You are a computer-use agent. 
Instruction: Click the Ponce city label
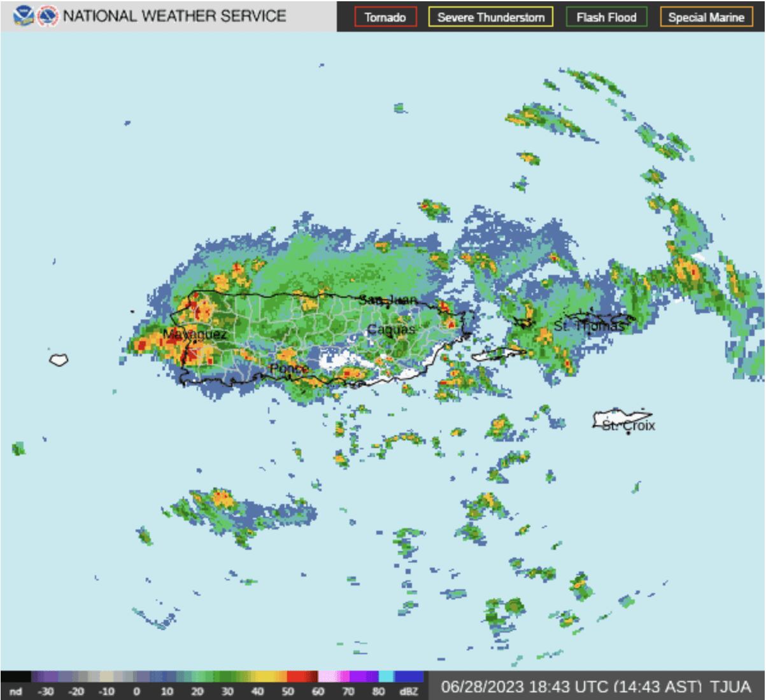pos(288,369)
